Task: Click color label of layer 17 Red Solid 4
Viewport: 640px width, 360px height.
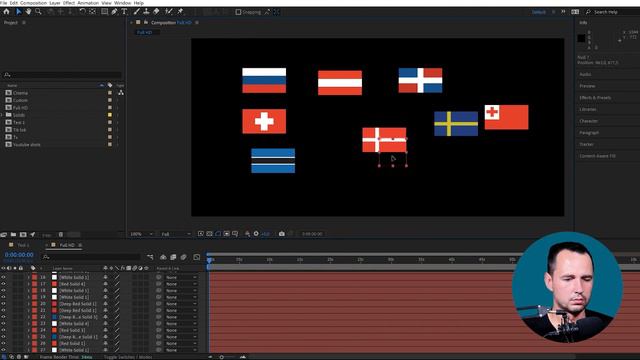Action: coord(35,284)
